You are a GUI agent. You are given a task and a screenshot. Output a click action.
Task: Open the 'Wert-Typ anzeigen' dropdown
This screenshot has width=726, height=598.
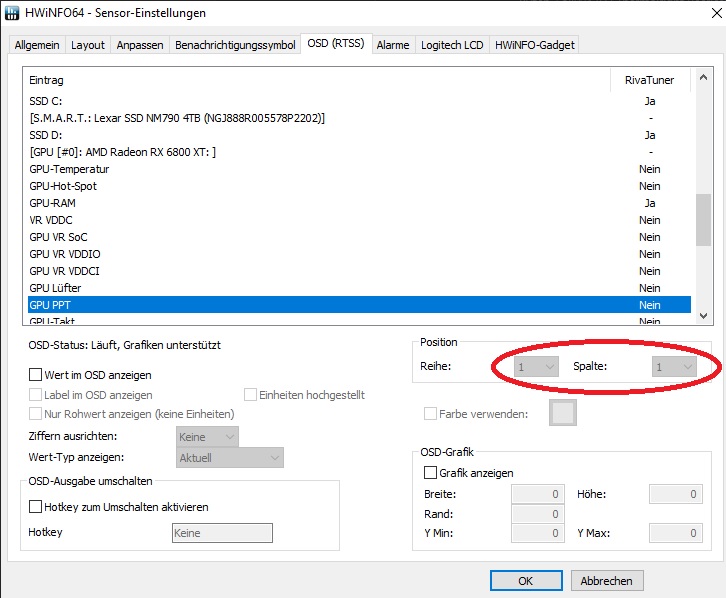[x=230, y=457]
